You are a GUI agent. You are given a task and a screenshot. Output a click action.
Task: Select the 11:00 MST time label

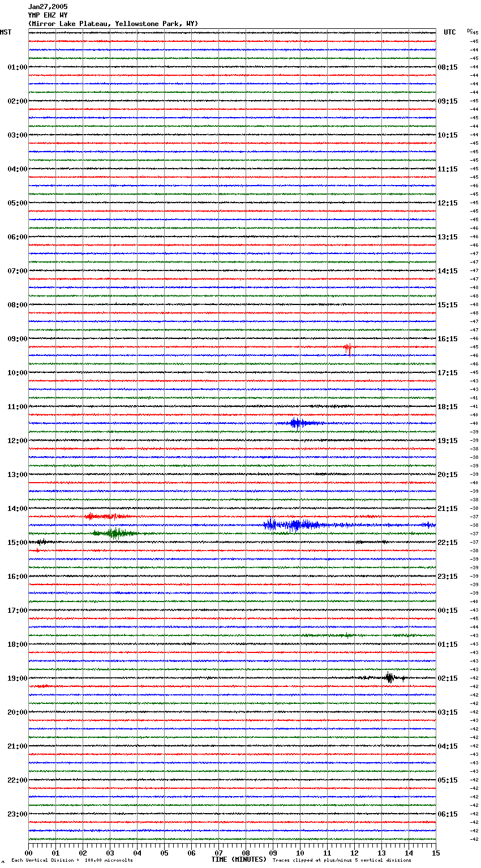(x=18, y=407)
